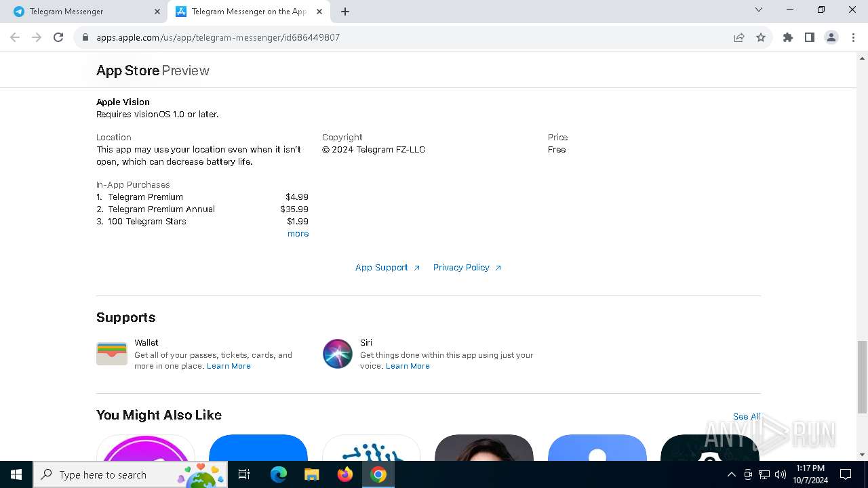Open Task View on the taskbar
The image size is (868, 488).
coord(244,474)
